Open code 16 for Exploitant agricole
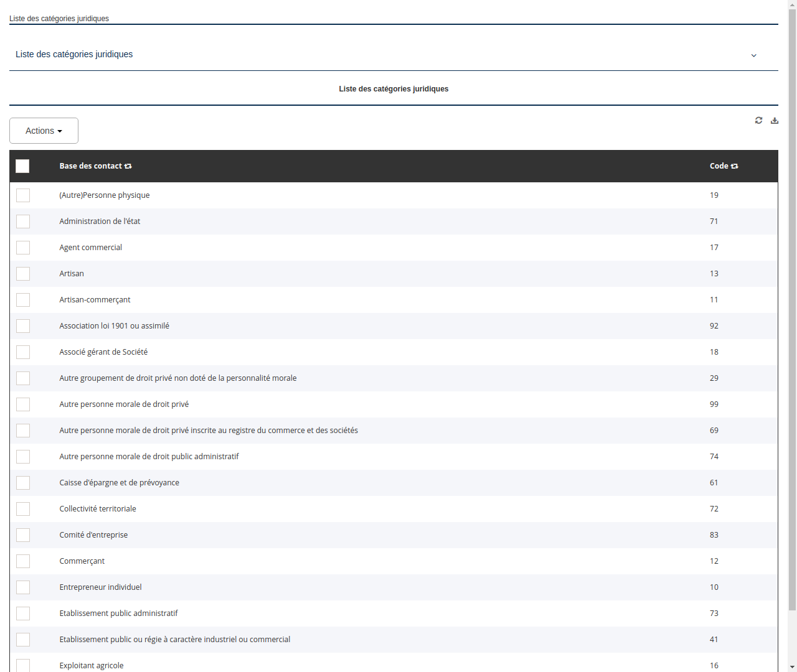This screenshot has height=672, width=797. pos(714,665)
